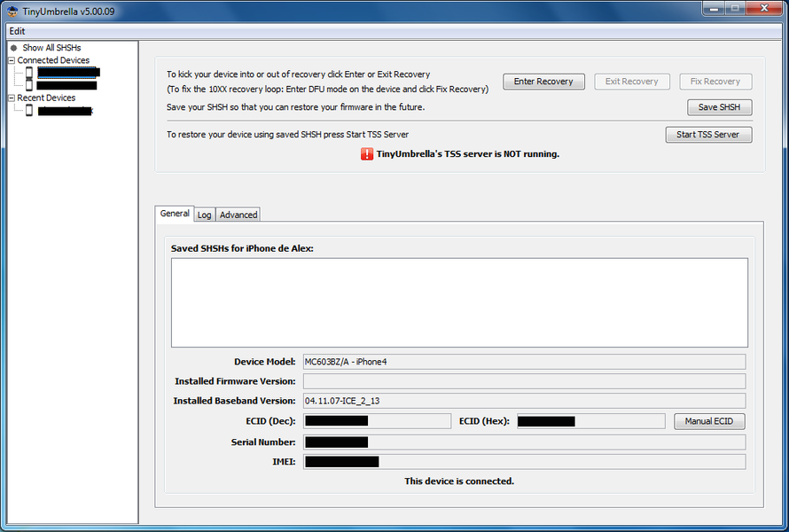The image size is (789, 532).
Task: Click the "Installed Firmware Version:" label
Action: [x=235, y=381]
